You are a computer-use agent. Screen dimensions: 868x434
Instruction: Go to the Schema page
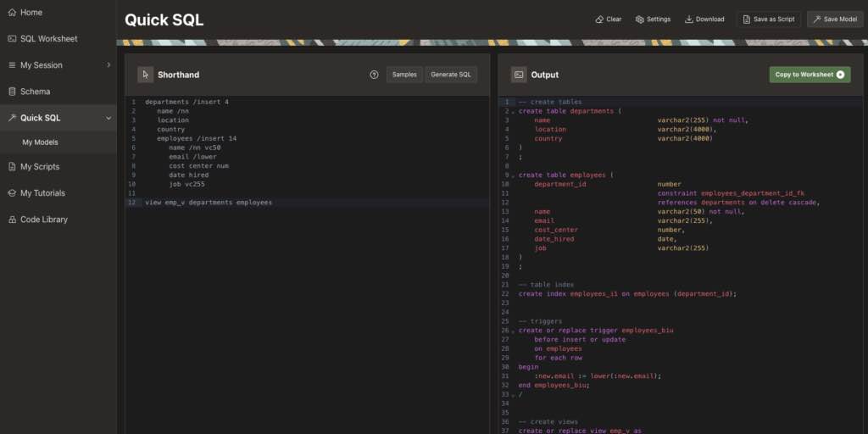(58, 92)
